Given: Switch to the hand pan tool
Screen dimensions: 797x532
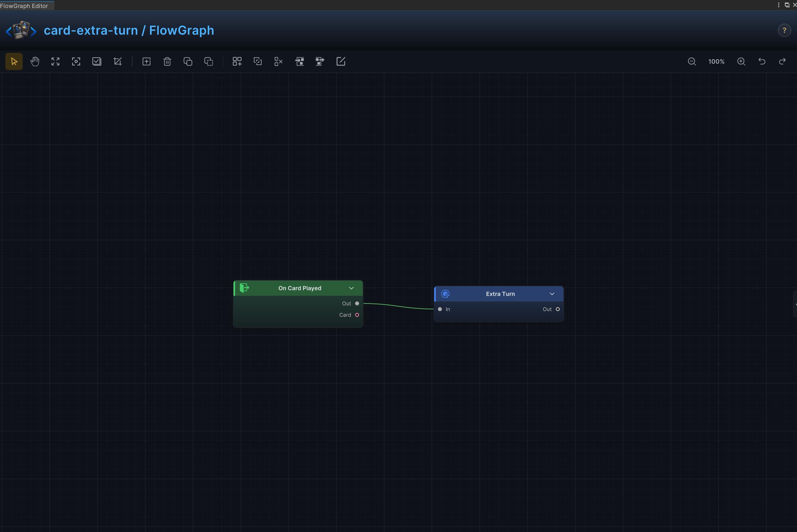Looking at the screenshot, I should (35, 61).
